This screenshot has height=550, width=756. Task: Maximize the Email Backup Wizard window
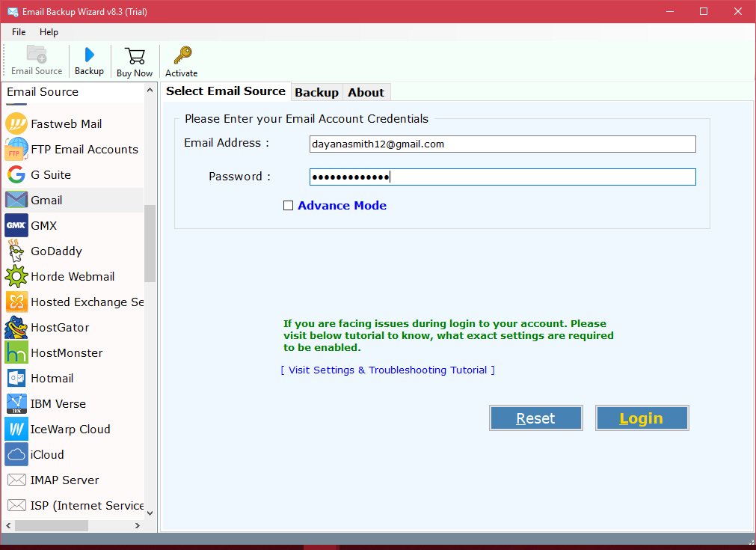tap(704, 11)
